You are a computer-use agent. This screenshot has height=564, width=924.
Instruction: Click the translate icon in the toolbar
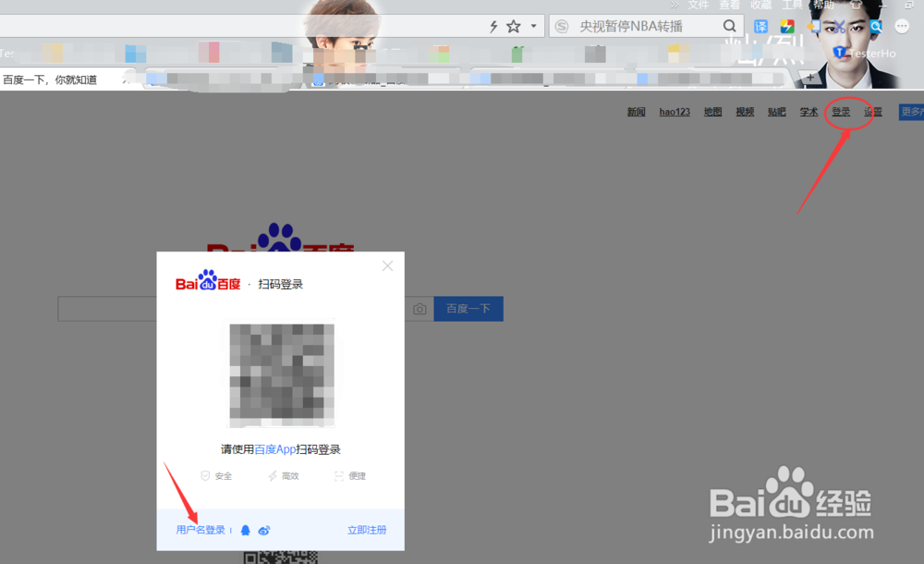point(760,26)
